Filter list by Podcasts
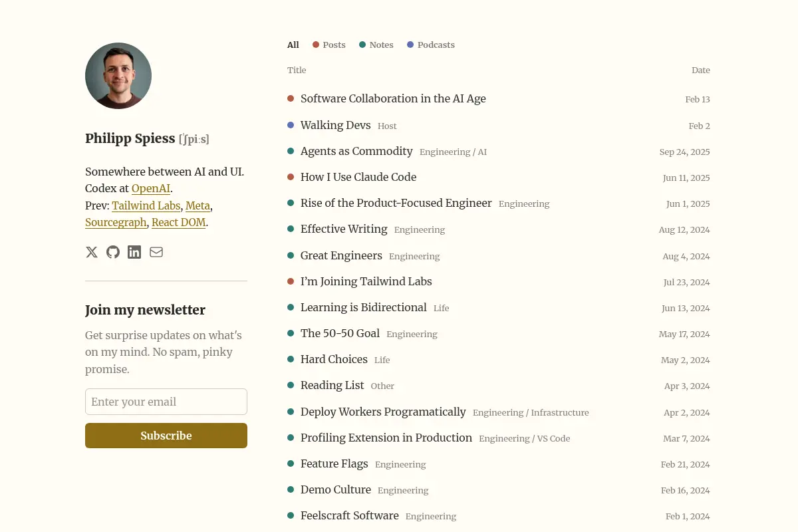The height and width of the screenshot is (532, 798). [x=431, y=45]
